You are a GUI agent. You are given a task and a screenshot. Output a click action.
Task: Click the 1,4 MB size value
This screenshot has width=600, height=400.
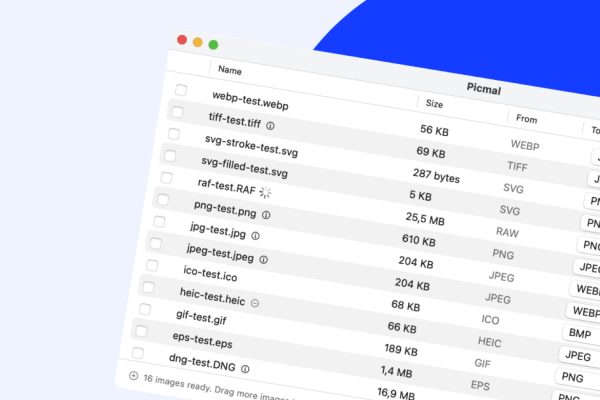click(396, 371)
